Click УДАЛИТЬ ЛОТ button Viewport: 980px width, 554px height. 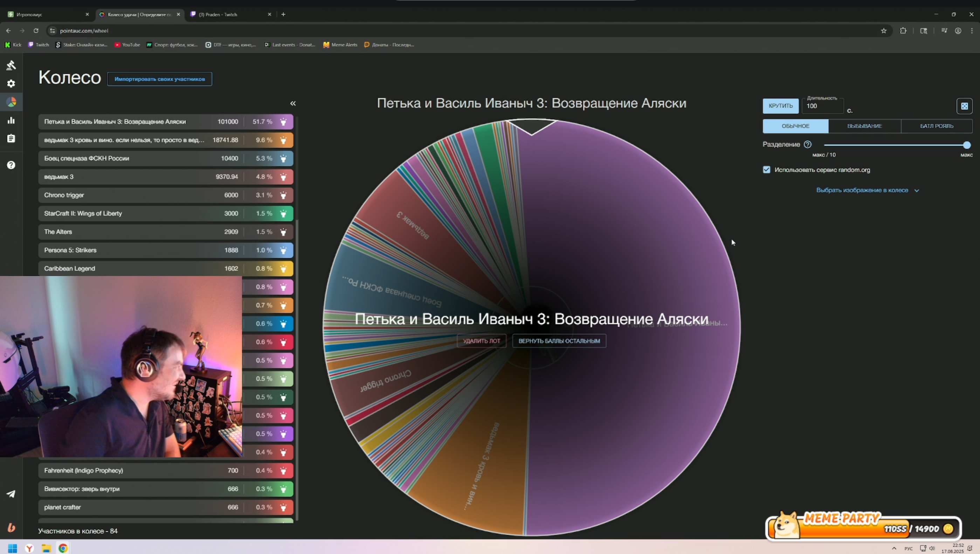(481, 341)
